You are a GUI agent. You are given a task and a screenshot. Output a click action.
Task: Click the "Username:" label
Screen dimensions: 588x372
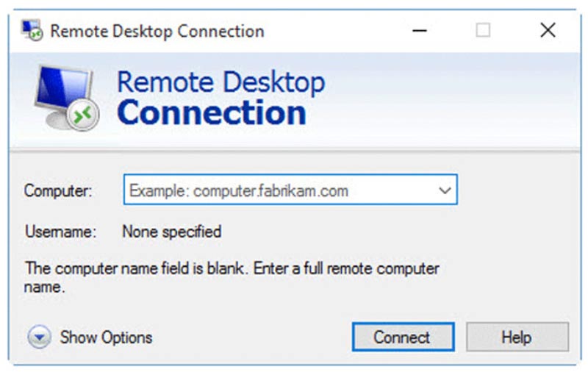click(60, 232)
